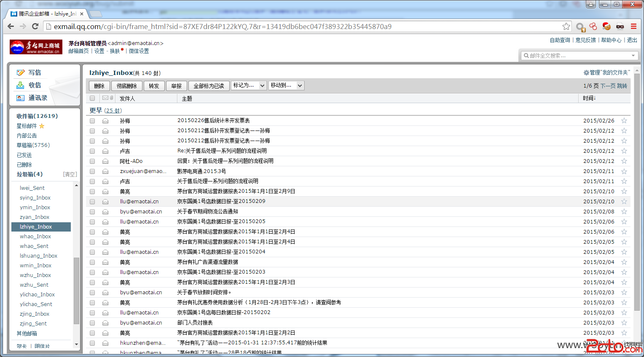Click the folder list scrollbar thumb
Viewport: 644px width, 357px height.
pyautogui.click(x=76, y=290)
